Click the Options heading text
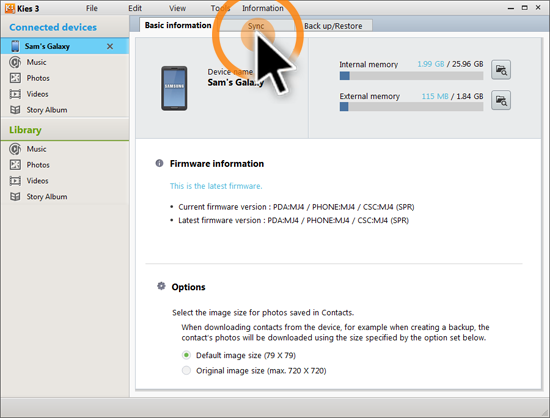Screen dimensions: 550x418 pos(188,287)
